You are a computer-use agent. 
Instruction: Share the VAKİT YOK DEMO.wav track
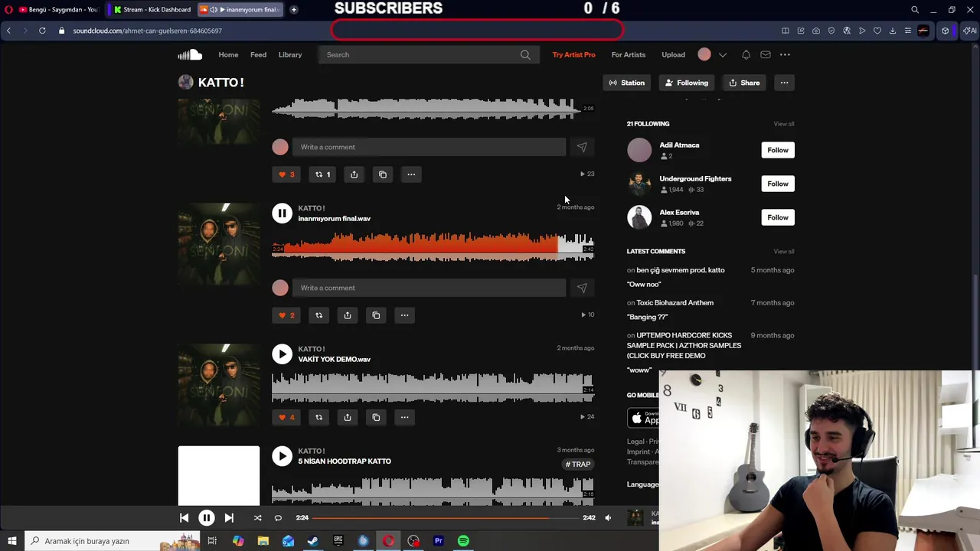[348, 417]
